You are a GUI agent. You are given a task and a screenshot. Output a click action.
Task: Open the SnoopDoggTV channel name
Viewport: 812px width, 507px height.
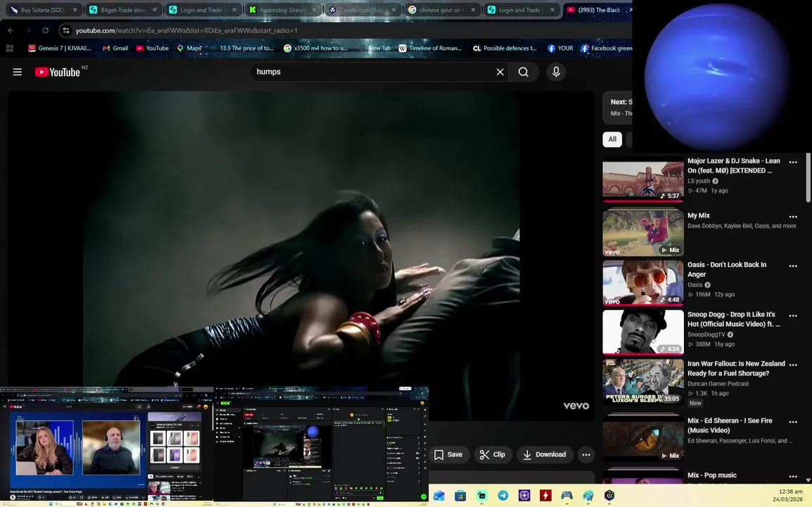pos(706,334)
